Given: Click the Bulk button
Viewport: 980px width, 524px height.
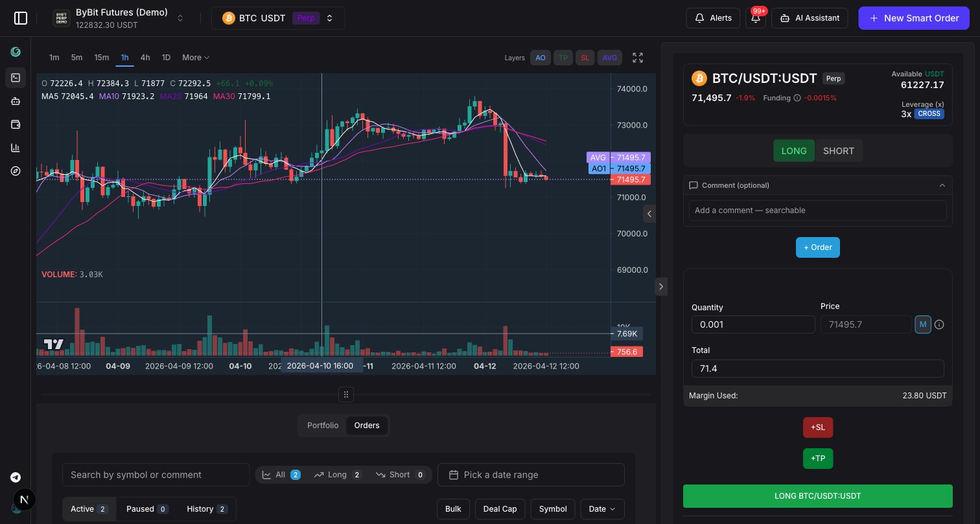Looking at the screenshot, I should [x=453, y=509].
